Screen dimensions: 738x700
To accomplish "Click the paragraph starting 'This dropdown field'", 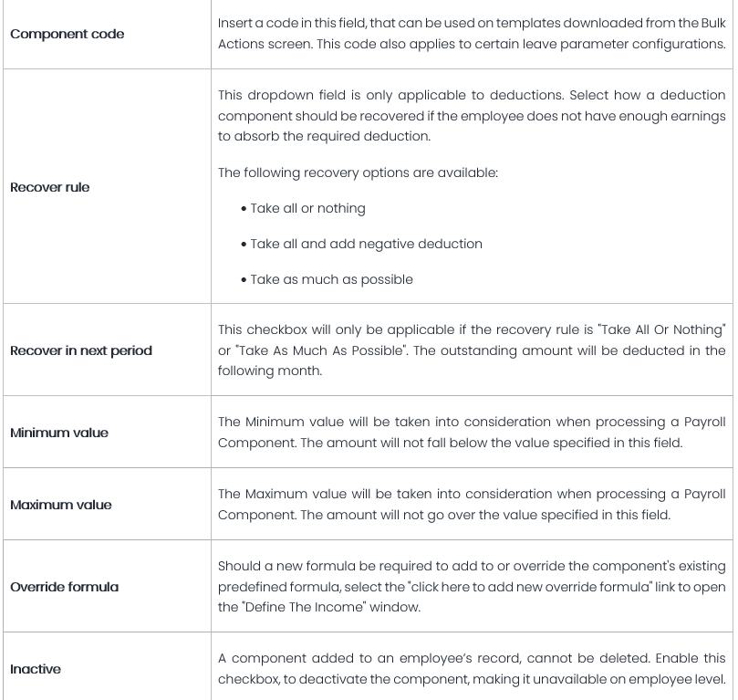I will tap(472, 115).
